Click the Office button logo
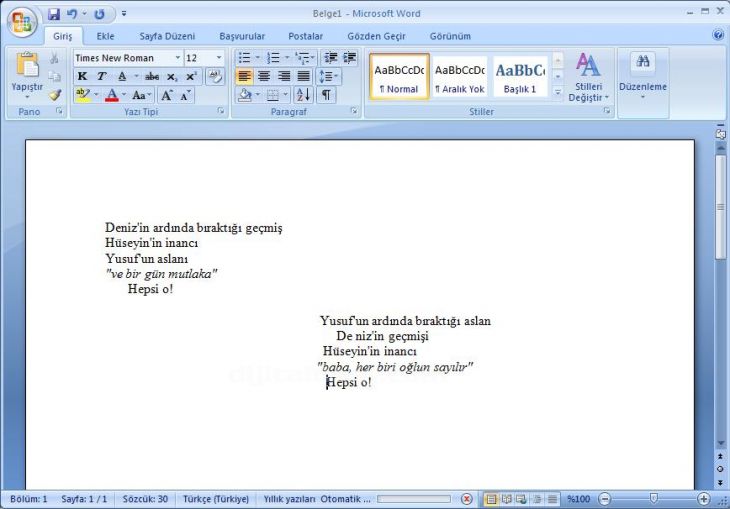Viewport: 730px width, 509px height. (22, 22)
